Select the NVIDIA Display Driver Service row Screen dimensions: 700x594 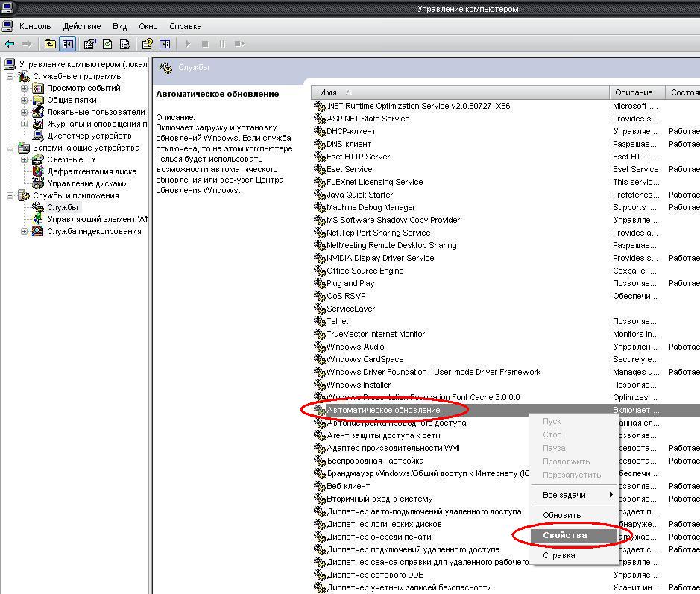click(380, 258)
